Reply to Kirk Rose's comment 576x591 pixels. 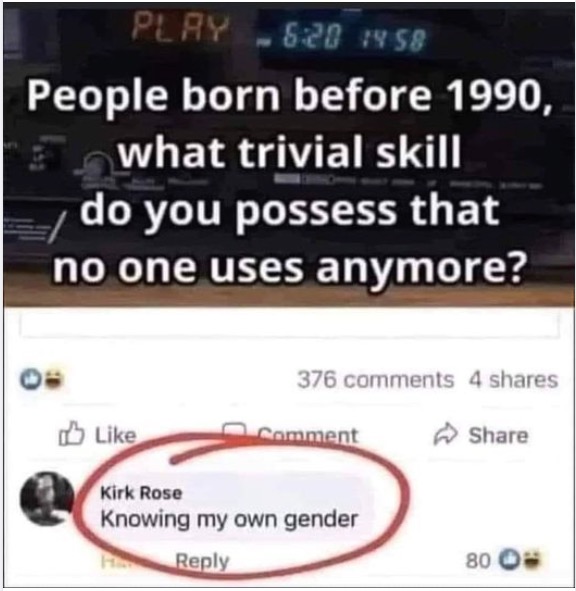tap(202, 560)
